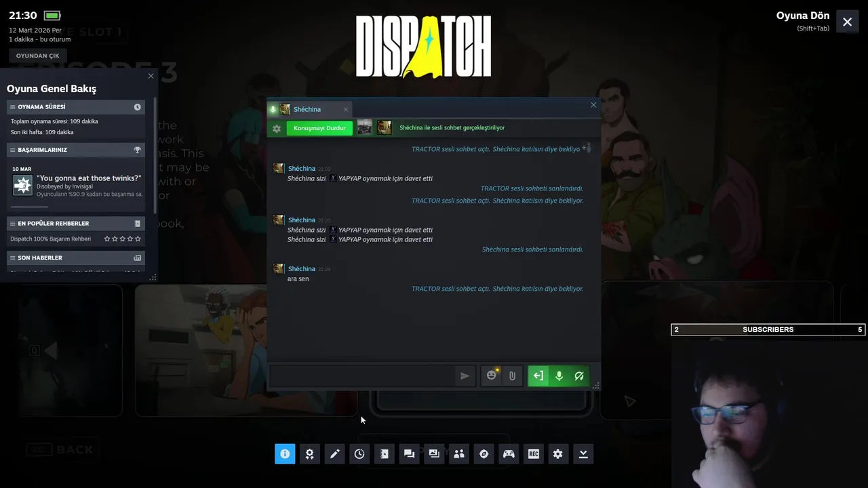Attach file with paperclip icon

tap(512, 375)
